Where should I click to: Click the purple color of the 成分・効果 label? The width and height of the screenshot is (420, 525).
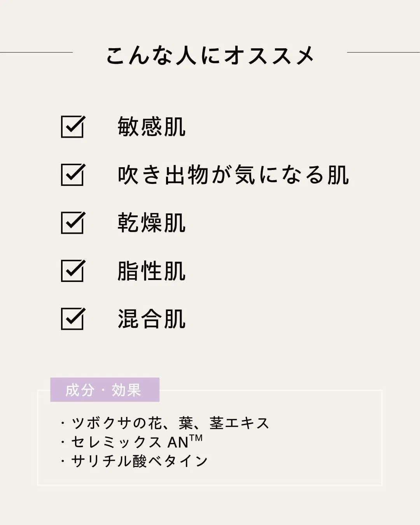point(105,390)
